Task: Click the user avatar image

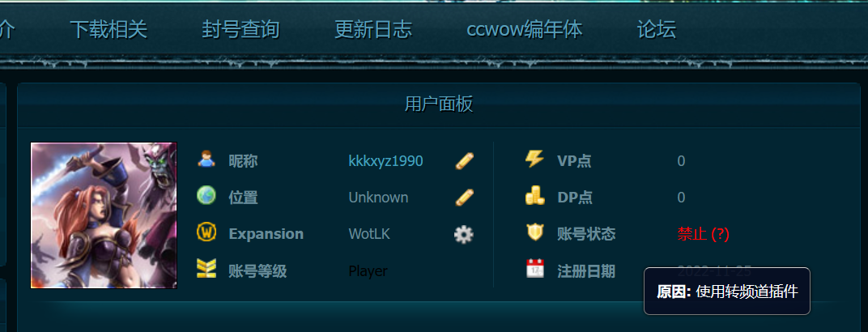Action: pos(104,215)
